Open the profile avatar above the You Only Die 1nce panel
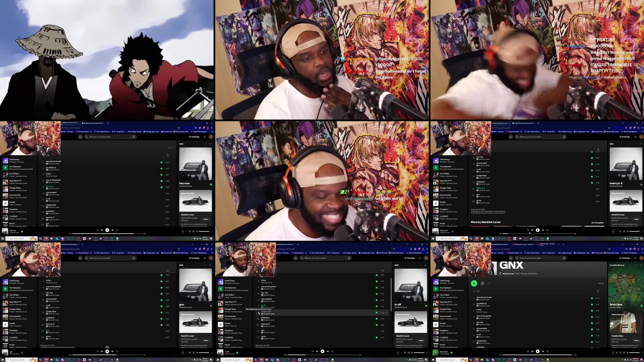This screenshot has height=362, width=644. point(641,258)
